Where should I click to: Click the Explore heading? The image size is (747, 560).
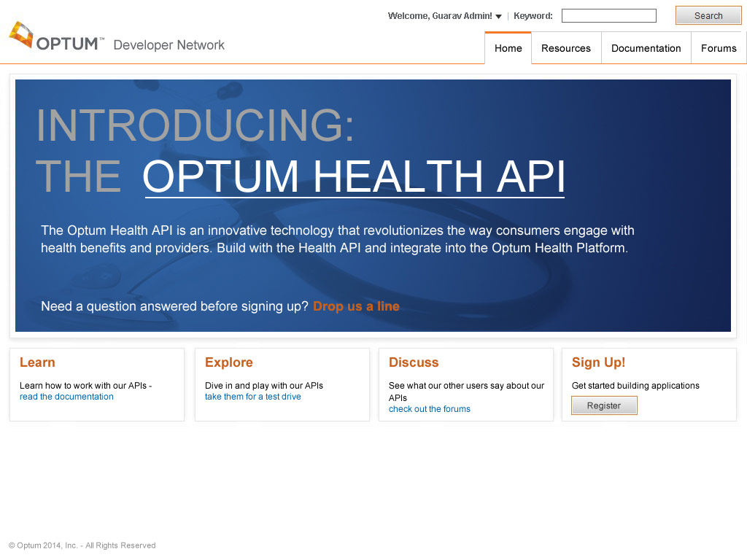[228, 362]
